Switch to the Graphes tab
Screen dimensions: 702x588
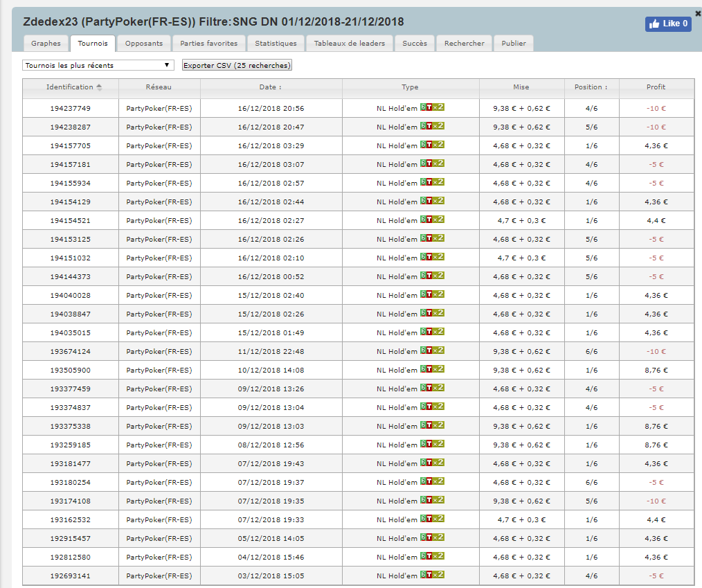pyautogui.click(x=46, y=44)
